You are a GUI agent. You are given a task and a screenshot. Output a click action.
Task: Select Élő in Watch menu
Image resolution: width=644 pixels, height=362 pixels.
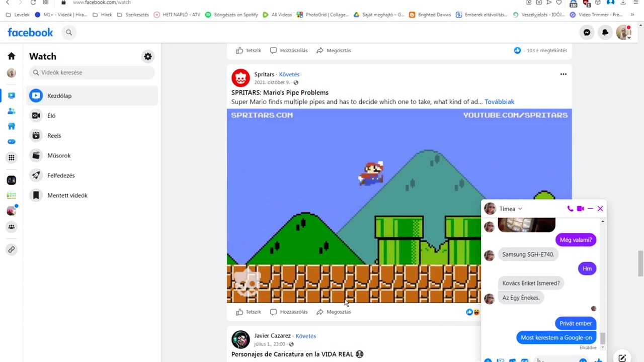(92, 116)
